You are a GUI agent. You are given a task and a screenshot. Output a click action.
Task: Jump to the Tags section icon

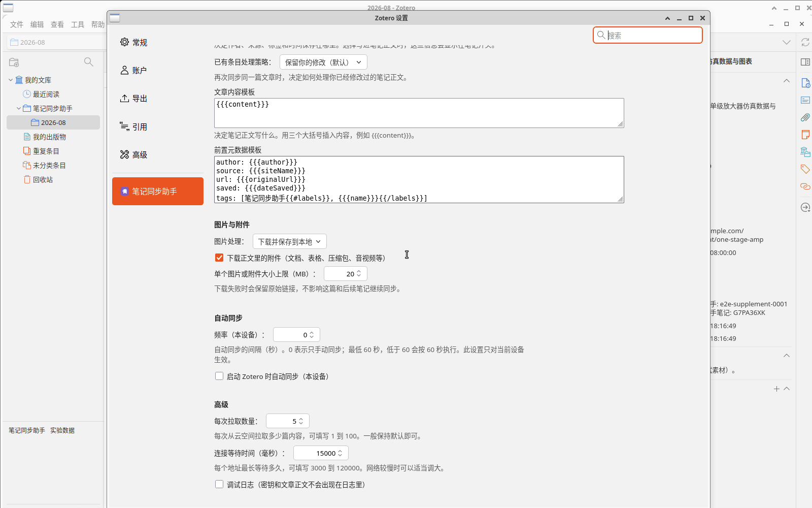(805, 169)
